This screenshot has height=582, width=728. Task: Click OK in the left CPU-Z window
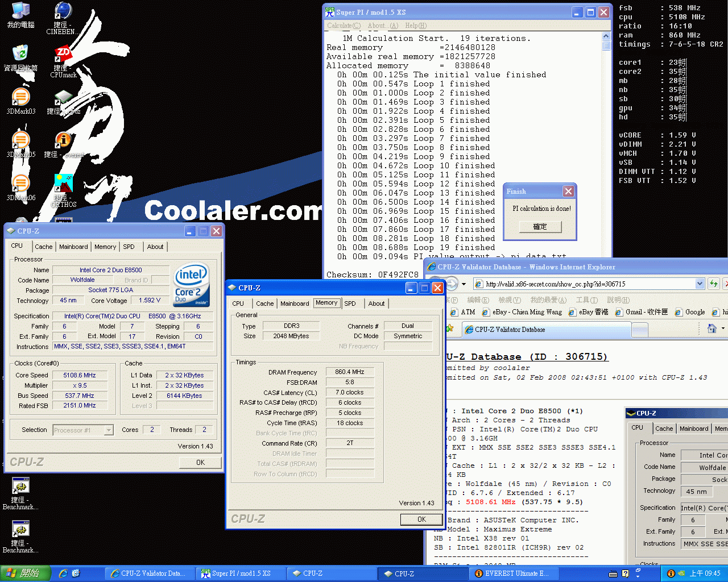tap(200, 463)
